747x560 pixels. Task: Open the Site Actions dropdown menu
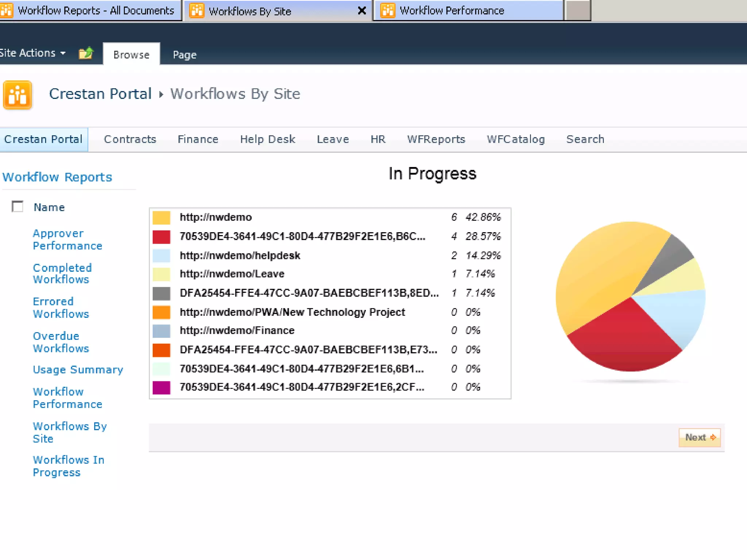pyautogui.click(x=33, y=53)
